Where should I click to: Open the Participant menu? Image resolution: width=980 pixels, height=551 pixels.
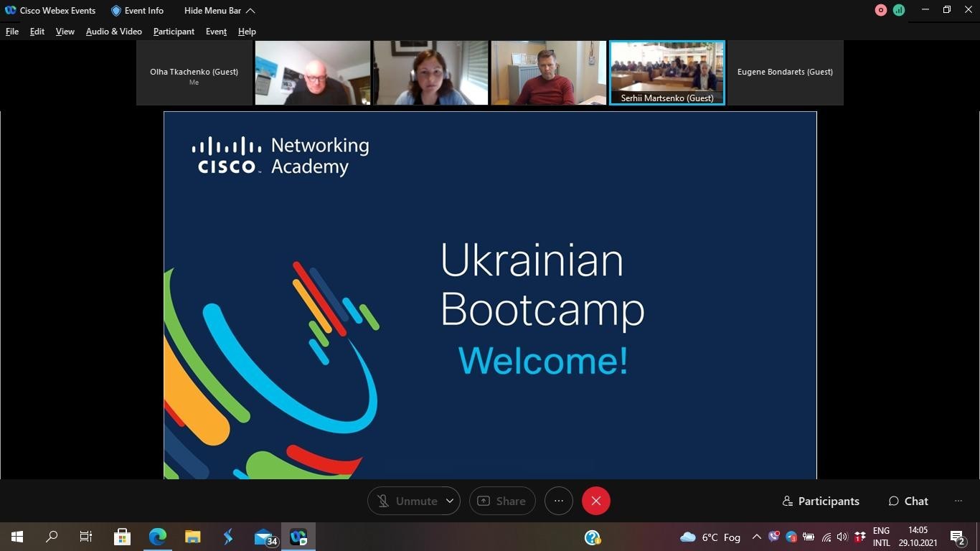coord(174,32)
